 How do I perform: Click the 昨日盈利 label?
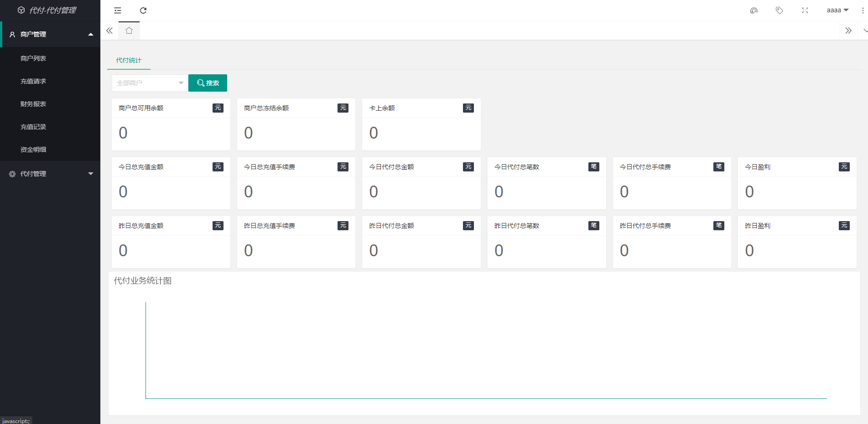pyautogui.click(x=758, y=226)
